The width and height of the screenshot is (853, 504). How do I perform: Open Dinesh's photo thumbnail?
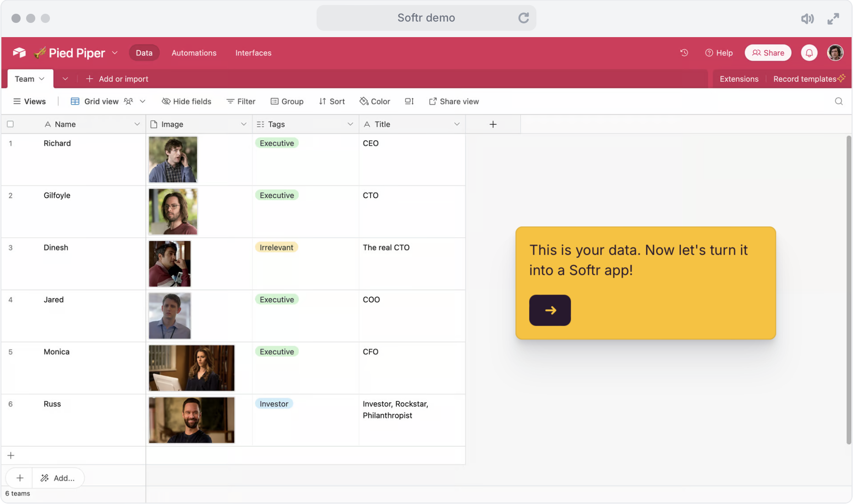click(170, 264)
